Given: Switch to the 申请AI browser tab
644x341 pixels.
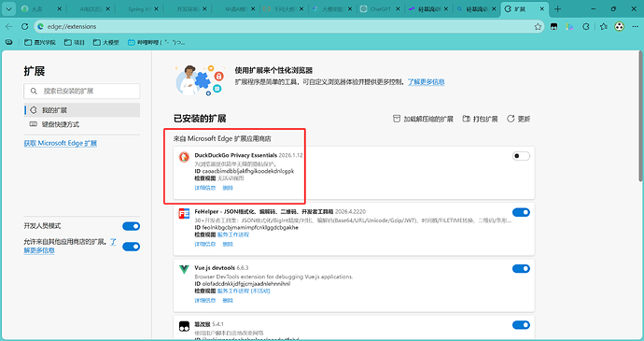Looking at the screenshot, I should pos(236,9).
